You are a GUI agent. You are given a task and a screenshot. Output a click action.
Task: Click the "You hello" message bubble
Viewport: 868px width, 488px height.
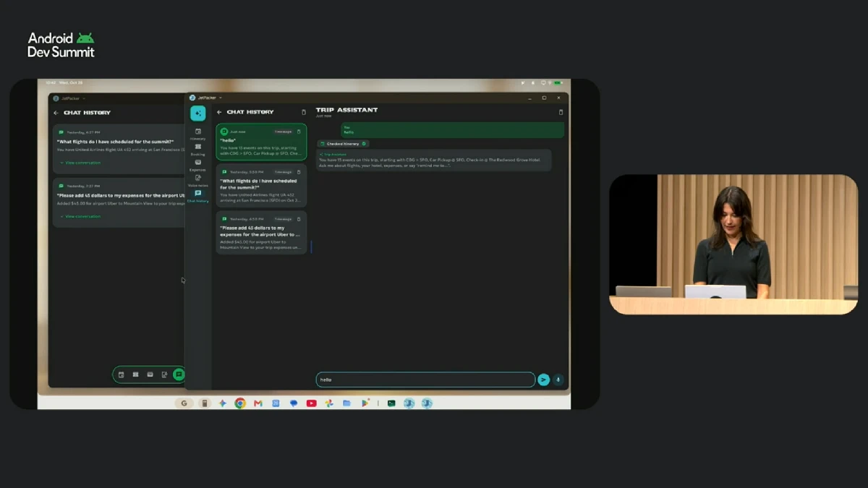click(x=452, y=129)
